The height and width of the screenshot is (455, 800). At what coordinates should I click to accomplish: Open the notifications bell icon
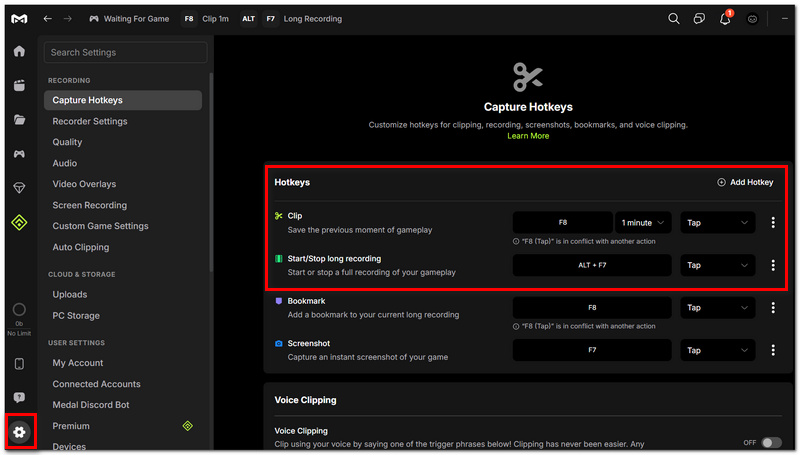tap(725, 19)
